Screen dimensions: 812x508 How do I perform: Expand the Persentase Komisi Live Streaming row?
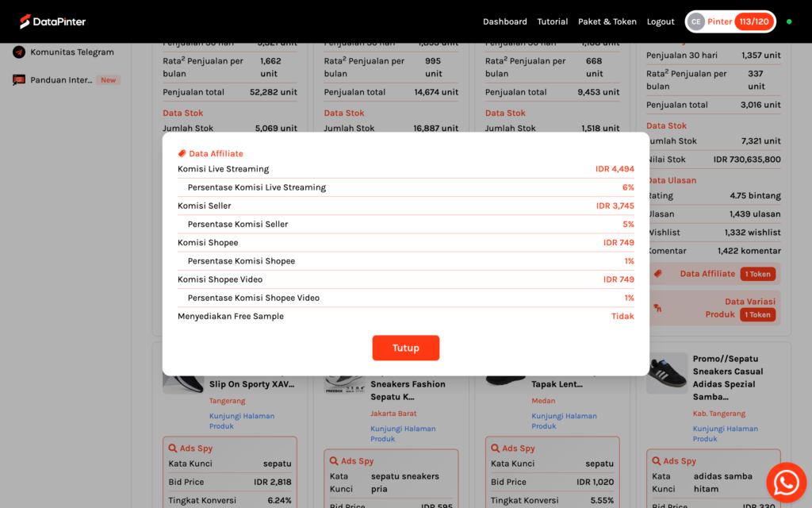pyautogui.click(x=406, y=187)
